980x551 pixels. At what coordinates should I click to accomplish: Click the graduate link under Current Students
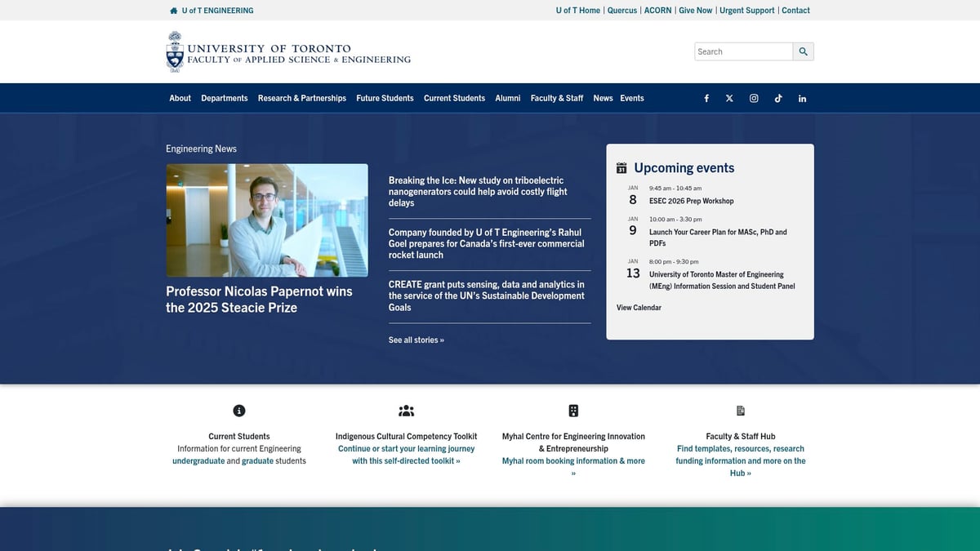pos(258,461)
